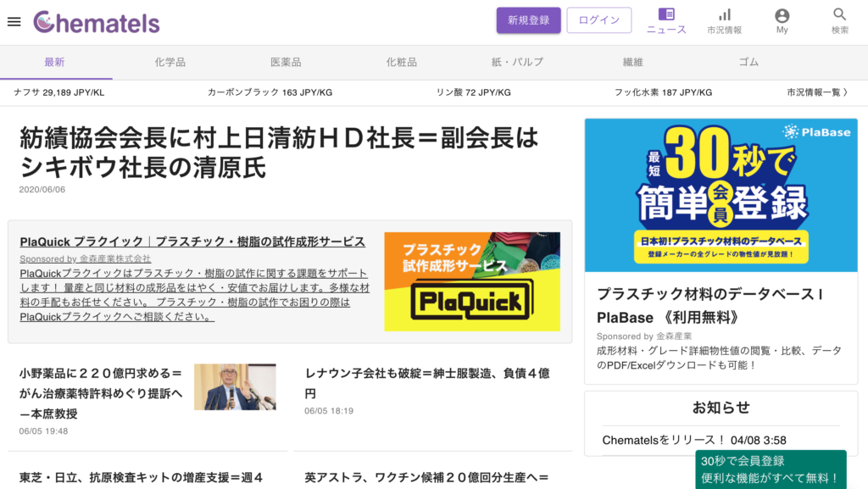Click the PlaQuick banner image
868x489 pixels.
point(472,281)
